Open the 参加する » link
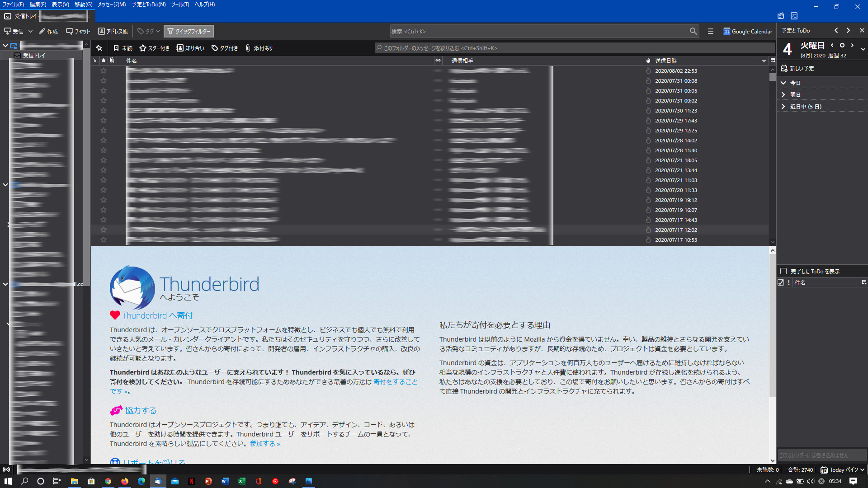This screenshot has width=868, height=488. [265, 444]
